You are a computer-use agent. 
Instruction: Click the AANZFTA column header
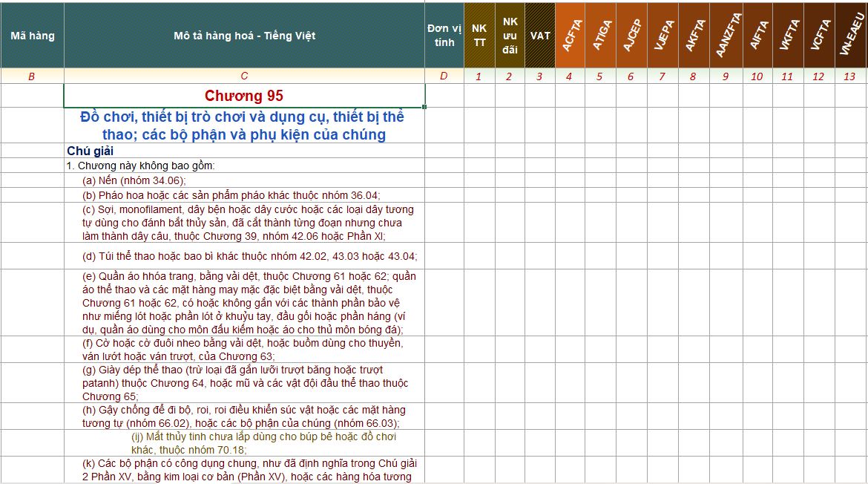(726, 35)
